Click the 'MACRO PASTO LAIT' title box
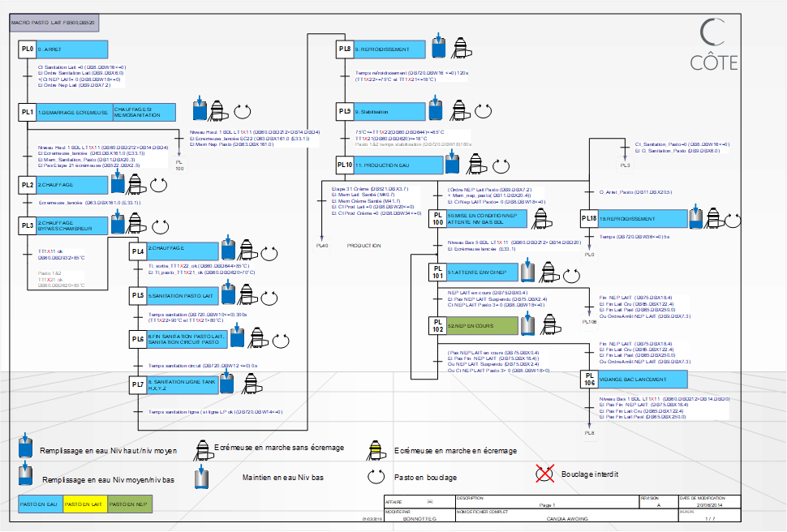787x532 pixels. [x=54, y=25]
